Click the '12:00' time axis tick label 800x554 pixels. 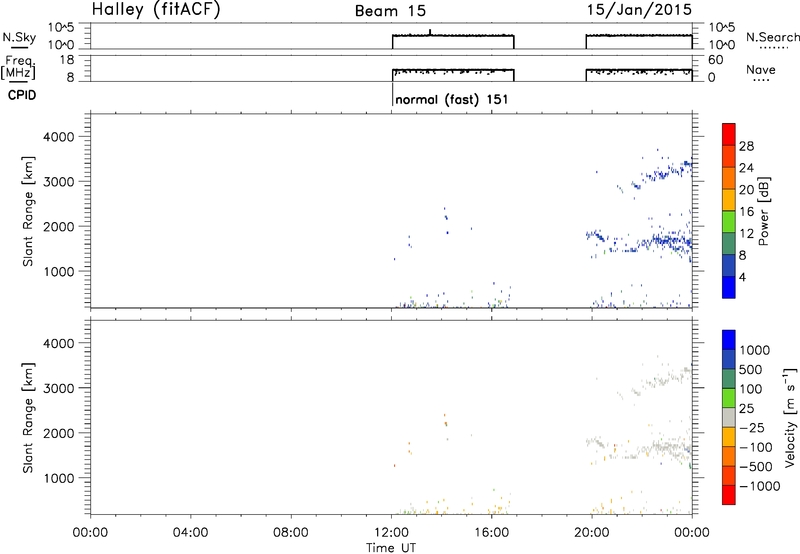(391, 533)
